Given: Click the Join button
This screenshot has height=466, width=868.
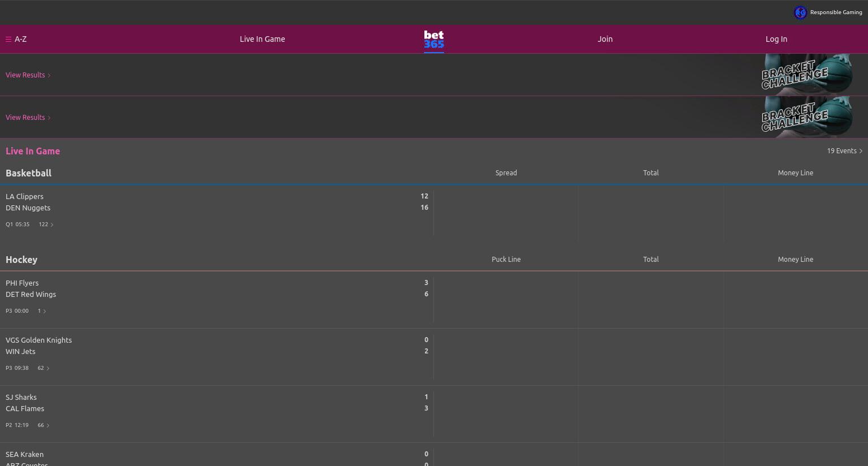Looking at the screenshot, I should [x=605, y=39].
